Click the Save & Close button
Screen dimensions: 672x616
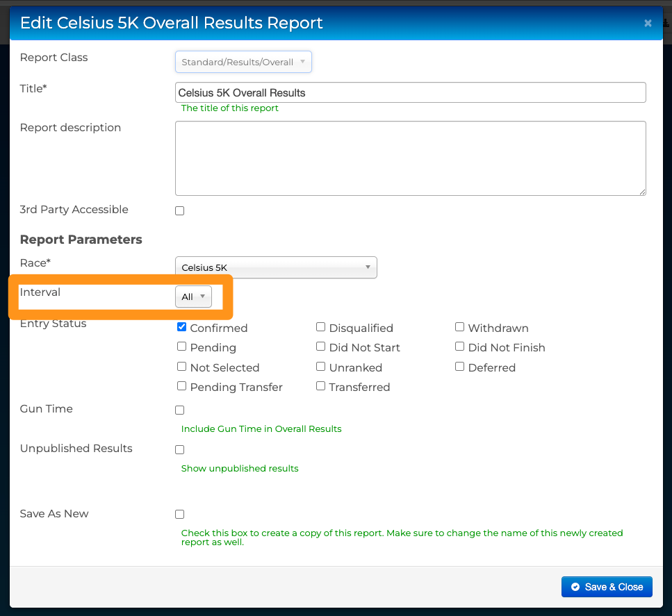tap(607, 587)
